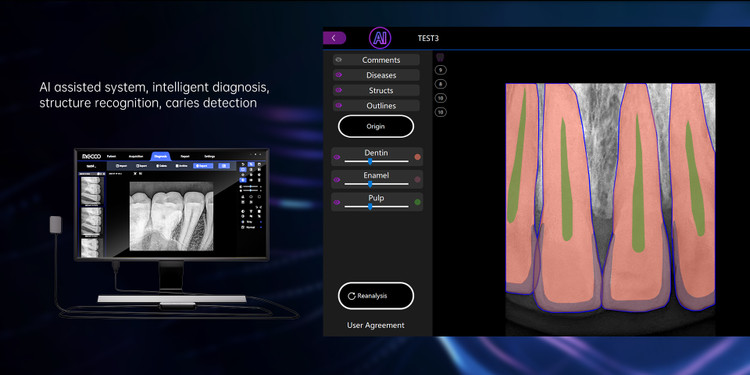Screen dimensions: 750x375
Task: Open the Dentin color swatch
Action: pos(418,157)
